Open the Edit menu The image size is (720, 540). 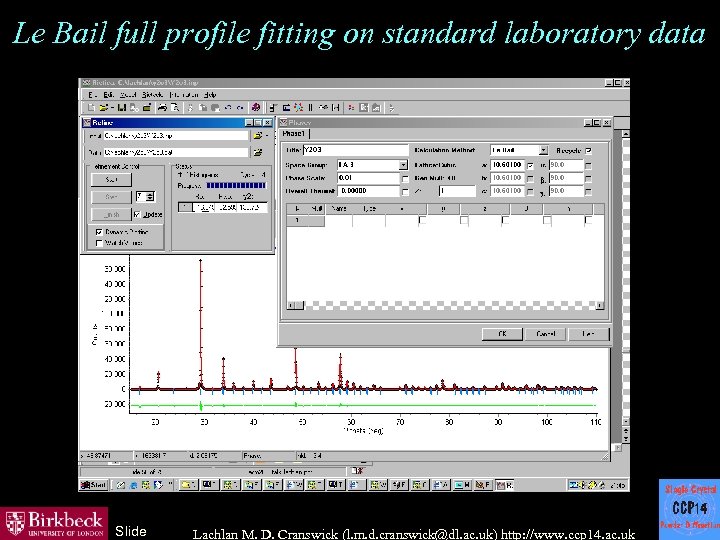pyautogui.click(x=108, y=95)
